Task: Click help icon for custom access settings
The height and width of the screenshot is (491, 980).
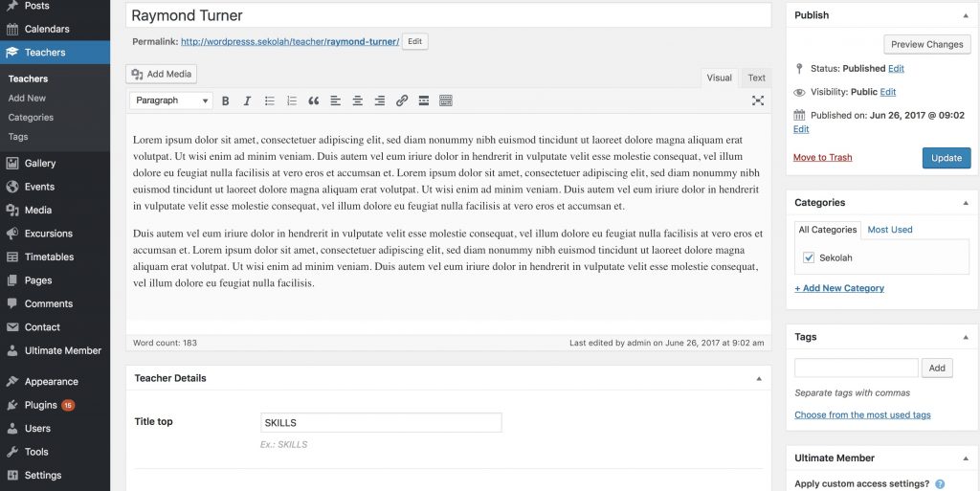Action: (940, 484)
